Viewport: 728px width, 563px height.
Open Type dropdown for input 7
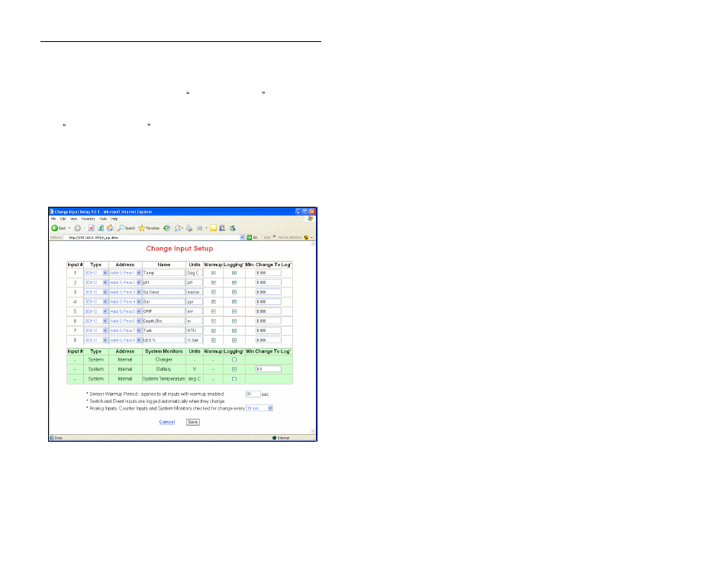click(x=95, y=331)
